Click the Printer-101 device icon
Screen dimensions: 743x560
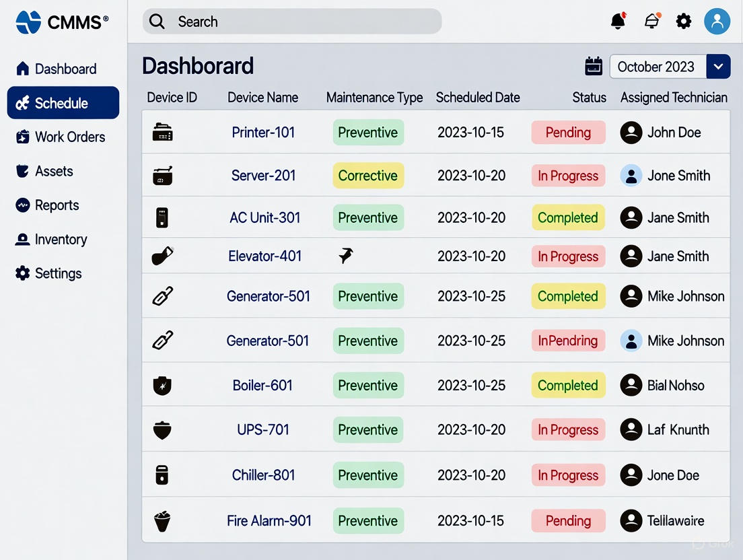(x=162, y=133)
